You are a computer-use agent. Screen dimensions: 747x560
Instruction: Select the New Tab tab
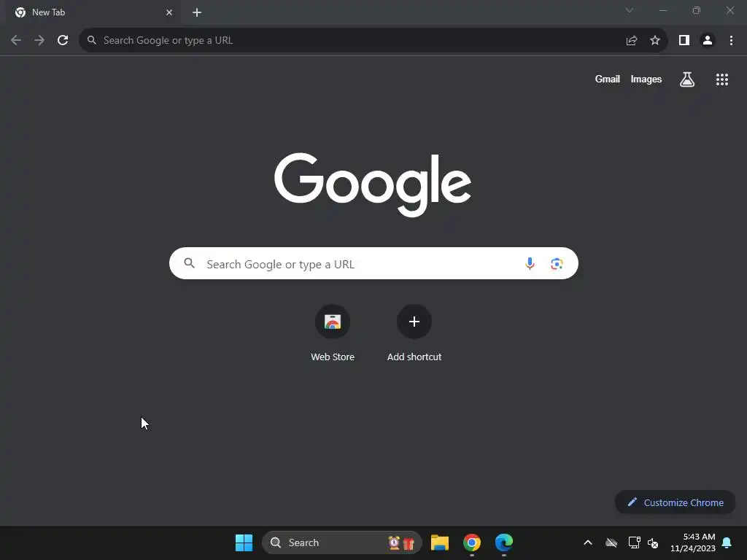(93, 12)
